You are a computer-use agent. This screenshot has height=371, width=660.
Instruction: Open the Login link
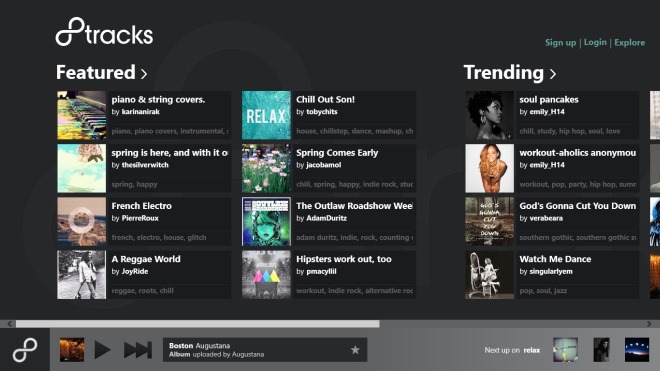point(595,42)
